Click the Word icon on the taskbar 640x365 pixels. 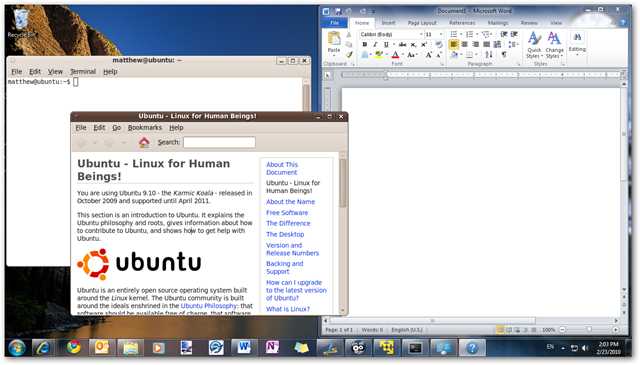[244, 347]
